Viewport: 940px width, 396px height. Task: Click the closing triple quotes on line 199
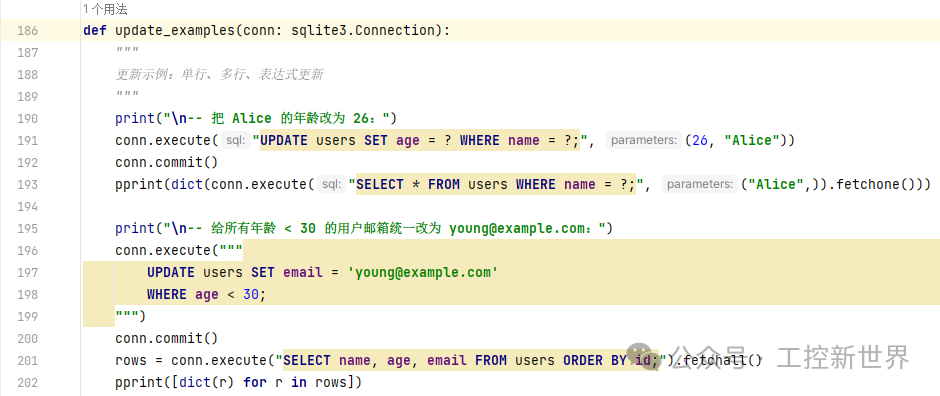pyautogui.click(x=126, y=316)
